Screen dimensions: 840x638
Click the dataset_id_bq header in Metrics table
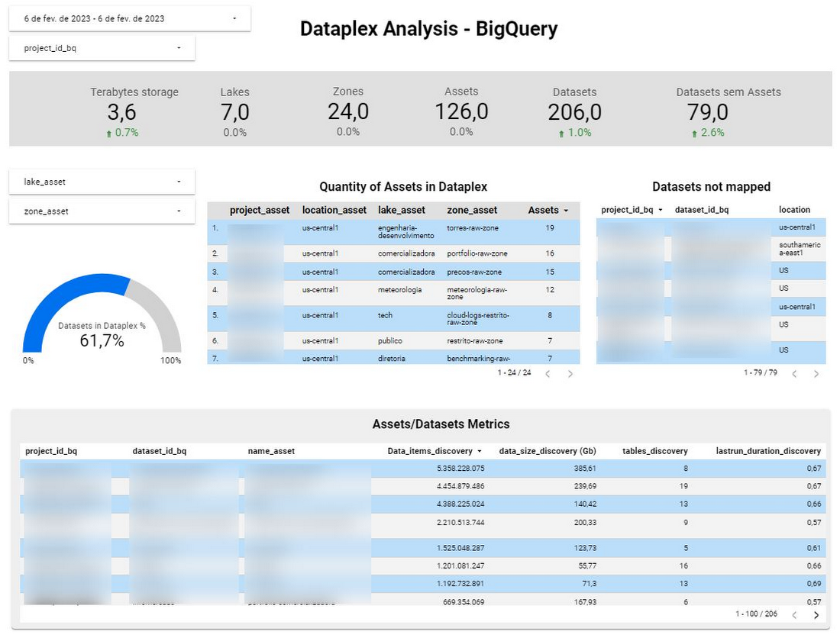point(160,451)
